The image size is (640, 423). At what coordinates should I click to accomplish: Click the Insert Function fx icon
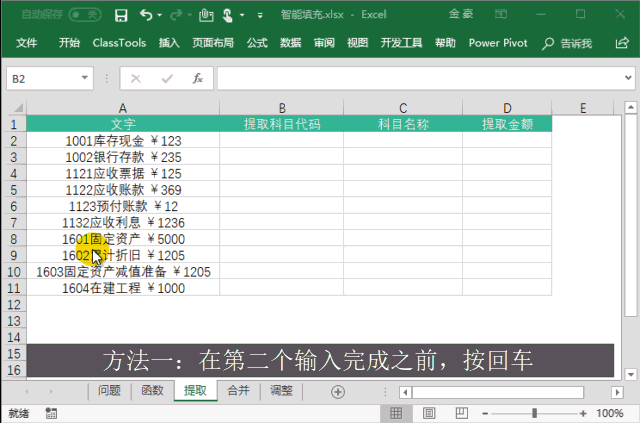(198, 78)
